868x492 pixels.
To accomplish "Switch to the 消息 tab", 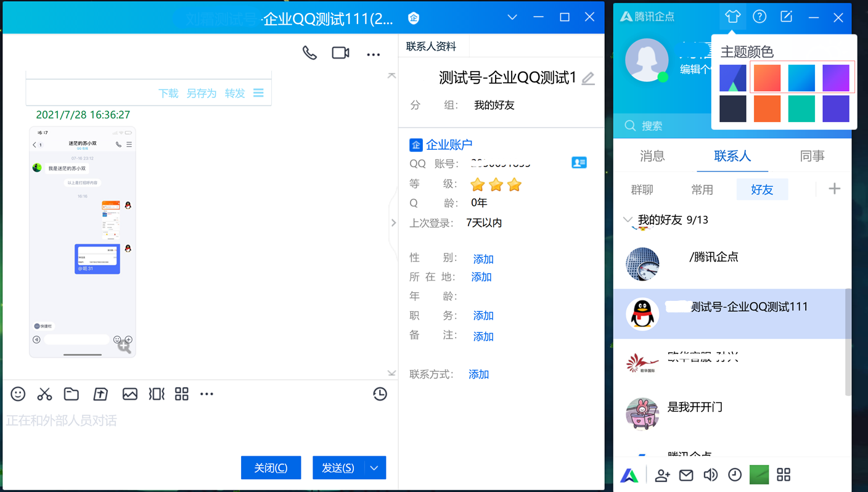I will tap(652, 156).
